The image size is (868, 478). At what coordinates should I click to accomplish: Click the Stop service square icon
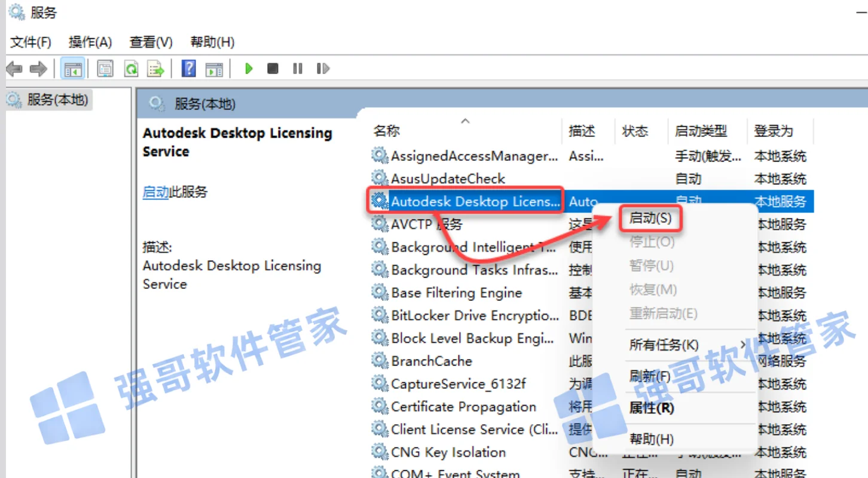273,69
